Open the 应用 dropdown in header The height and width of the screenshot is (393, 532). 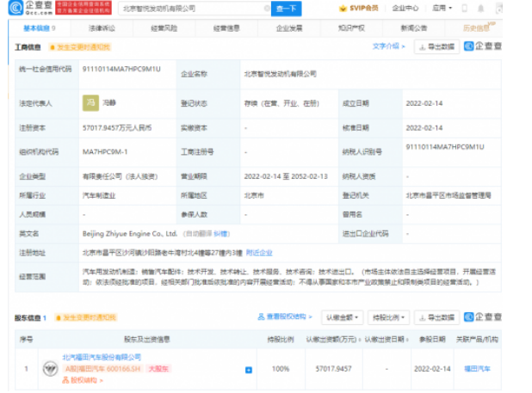point(442,8)
